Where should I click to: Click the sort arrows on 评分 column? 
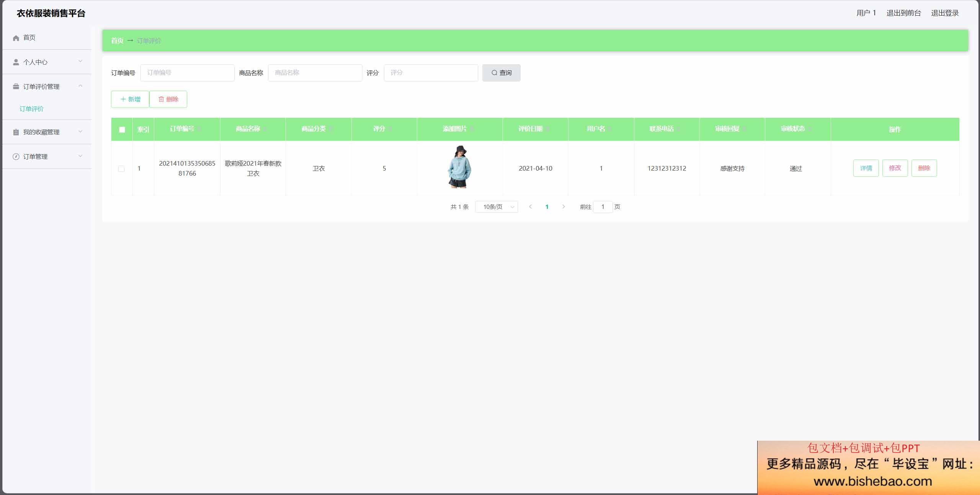click(390, 129)
